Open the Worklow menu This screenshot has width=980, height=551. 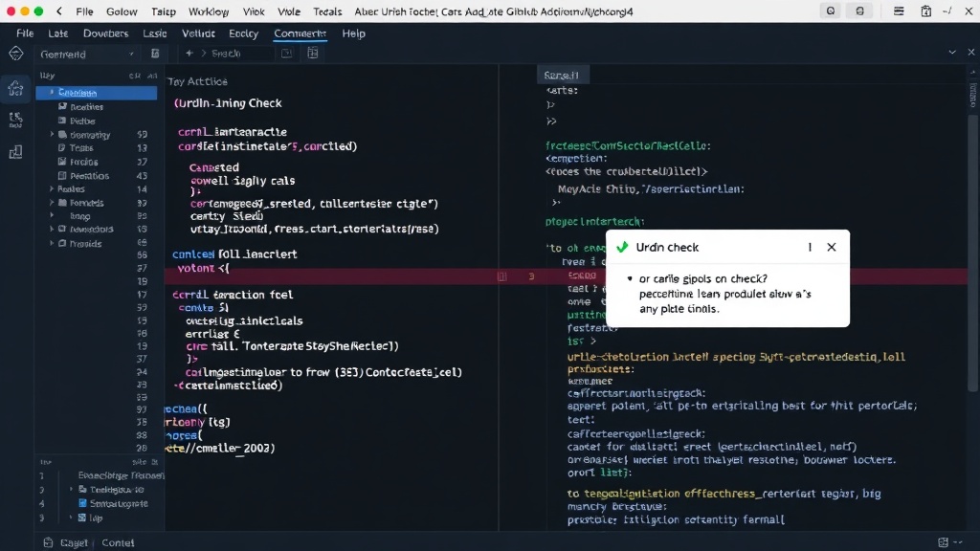click(x=208, y=11)
